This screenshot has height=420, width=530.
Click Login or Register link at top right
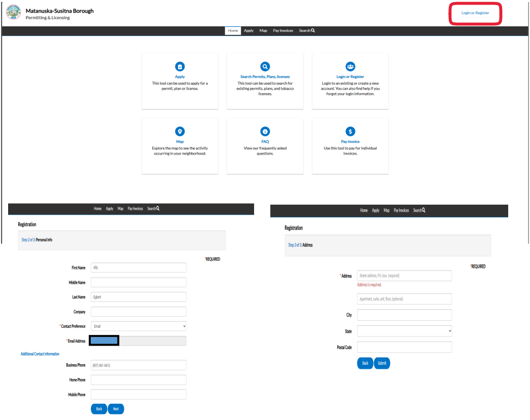pos(475,13)
